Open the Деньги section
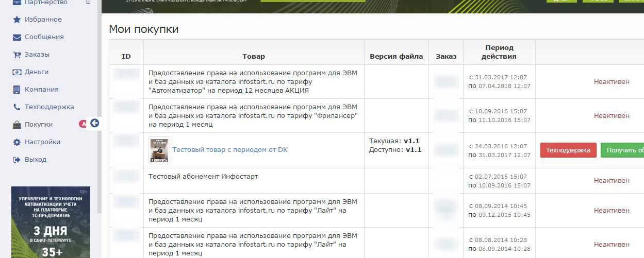The height and width of the screenshot is (258, 644). coord(37,72)
